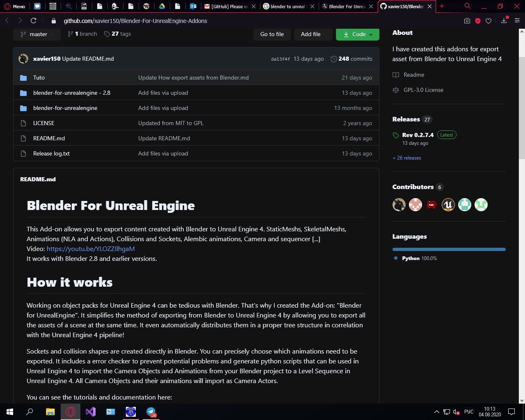Show the + 26 releases link
525x420 pixels.
tap(406, 158)
